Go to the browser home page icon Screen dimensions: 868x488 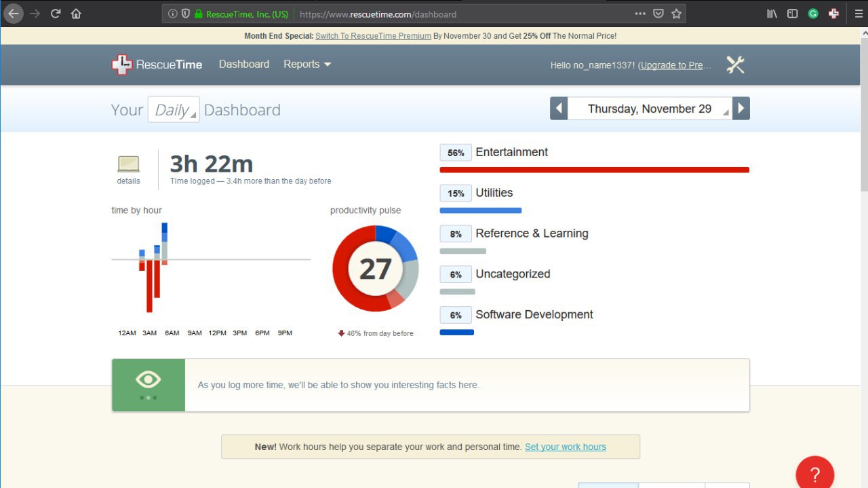pyautogui.click(x=76, y=14)
